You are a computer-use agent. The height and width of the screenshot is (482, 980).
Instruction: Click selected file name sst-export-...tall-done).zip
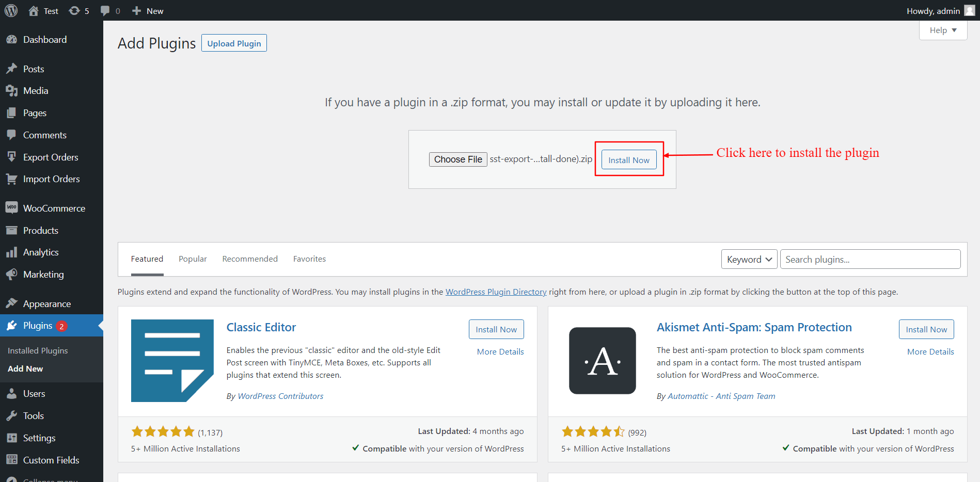point(541,159)
